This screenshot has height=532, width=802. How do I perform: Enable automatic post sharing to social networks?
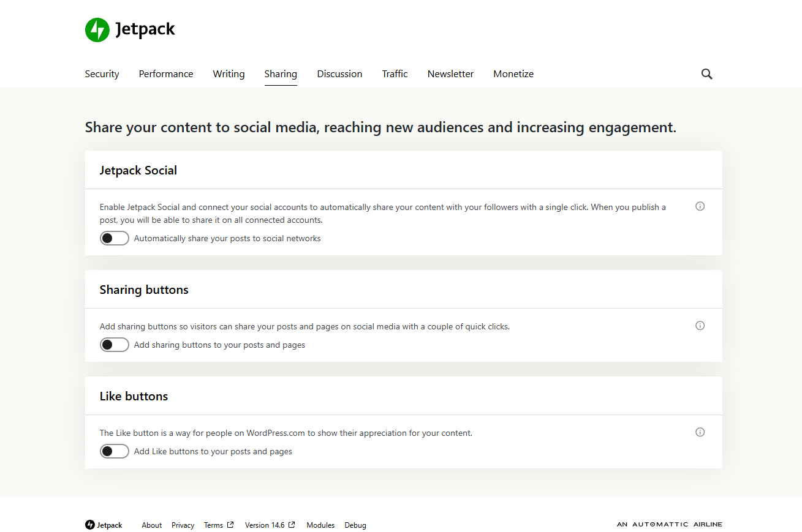[x=114, y=238]
